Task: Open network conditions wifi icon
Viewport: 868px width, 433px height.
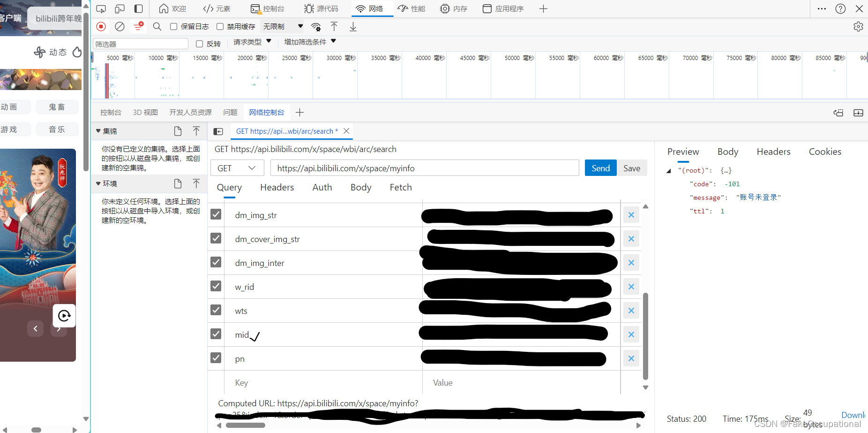Action: pos(316,27)
